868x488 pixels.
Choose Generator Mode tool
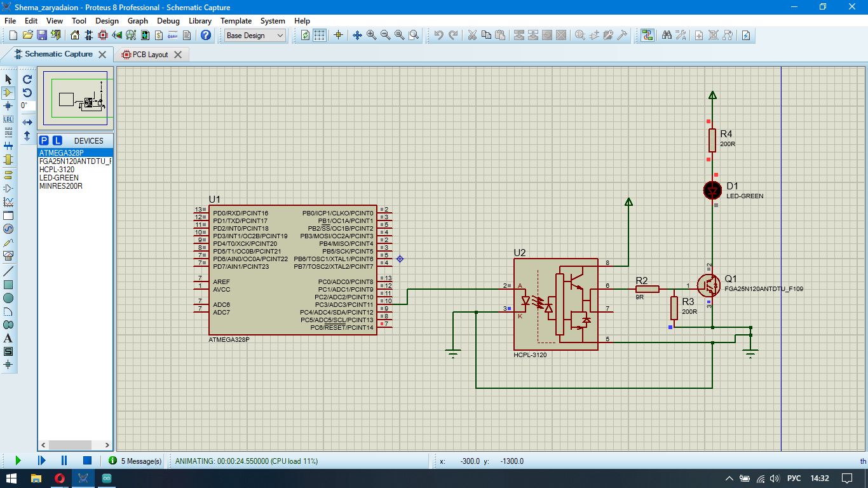click(x=8, y=229)
